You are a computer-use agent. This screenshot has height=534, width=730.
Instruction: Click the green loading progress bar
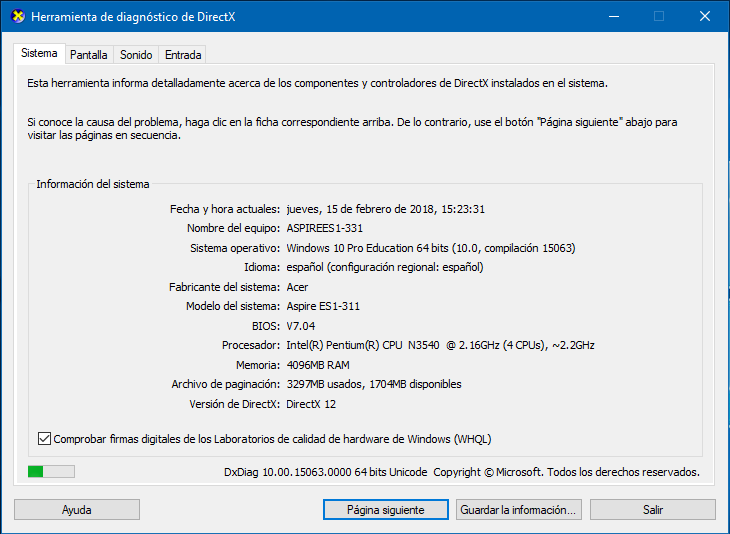pyautogui.click(x=51, y=472)
